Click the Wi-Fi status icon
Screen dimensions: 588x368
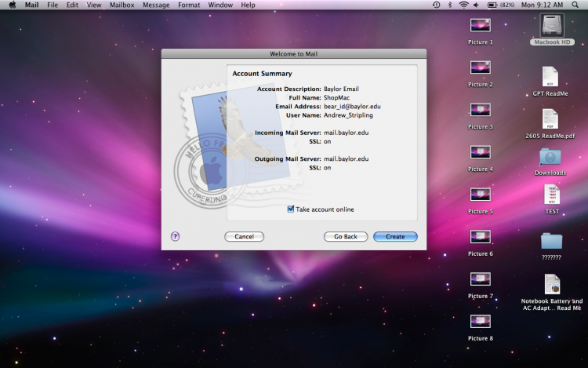pos(464,5)
